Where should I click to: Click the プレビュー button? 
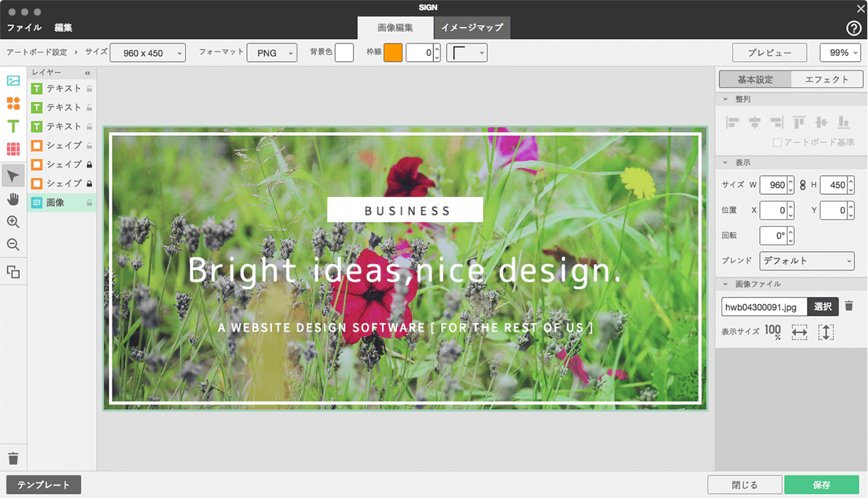click(x=769, y=53)
